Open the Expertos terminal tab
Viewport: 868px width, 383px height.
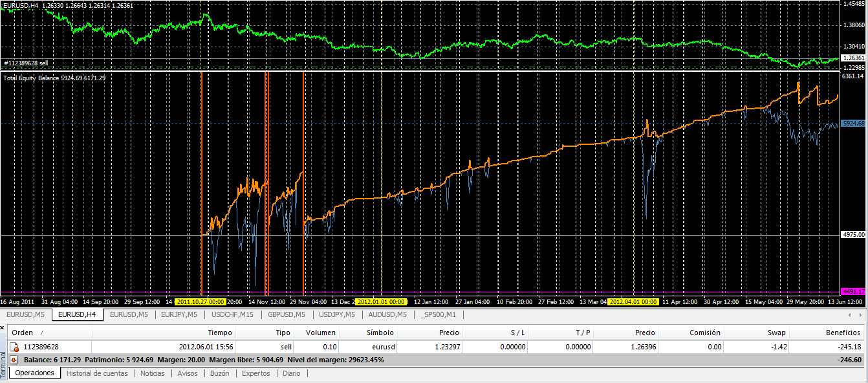point(255,373)
